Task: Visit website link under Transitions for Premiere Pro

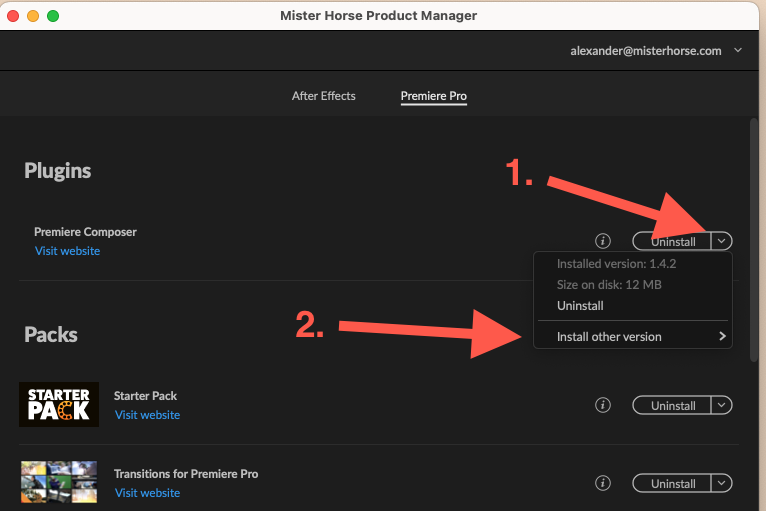Action: pyautogui.click(x=148, y=493)
